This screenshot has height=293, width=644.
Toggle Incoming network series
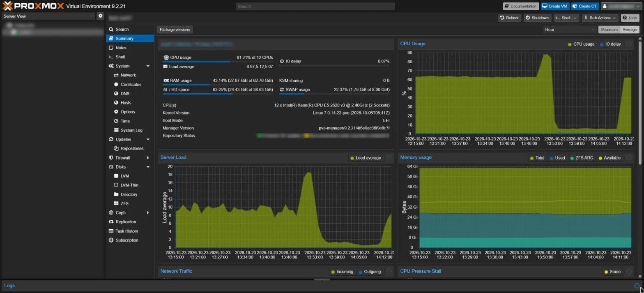pos(342,272)
